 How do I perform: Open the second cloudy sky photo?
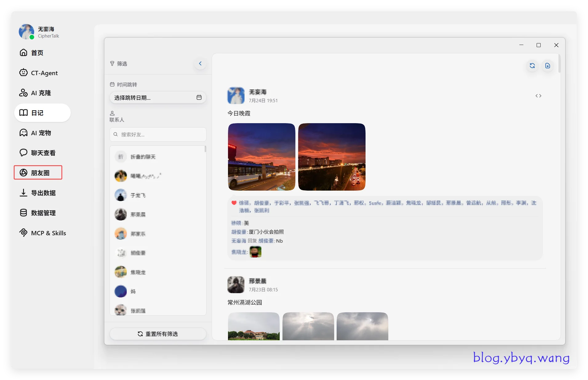pos(308,326)
